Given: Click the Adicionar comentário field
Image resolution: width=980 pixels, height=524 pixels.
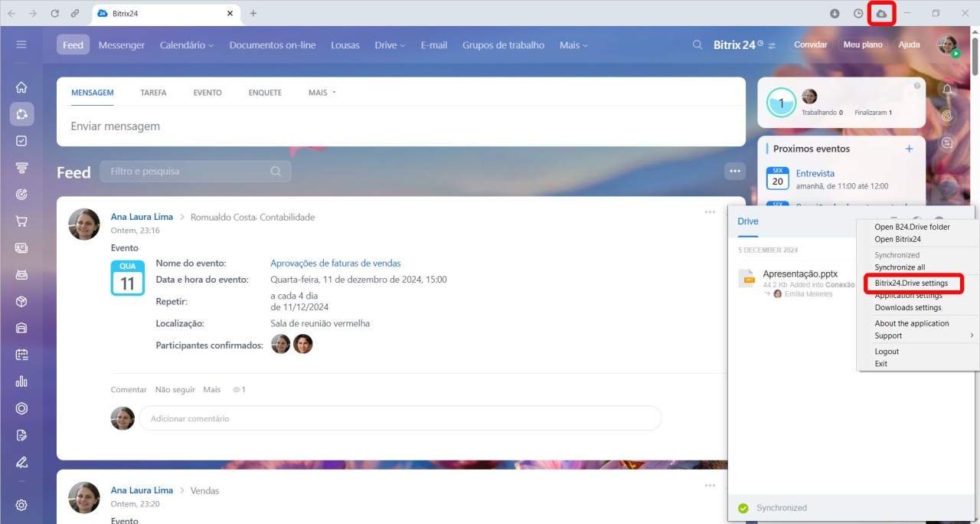Looking at the screenshot, I should (x=400, y=418).
